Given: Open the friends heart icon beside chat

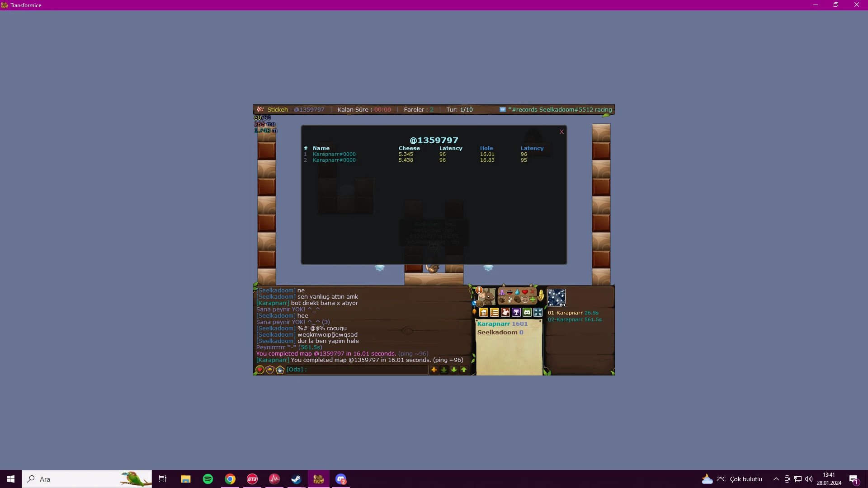Looking at the screenshot, I should click(x=260, y=370).
